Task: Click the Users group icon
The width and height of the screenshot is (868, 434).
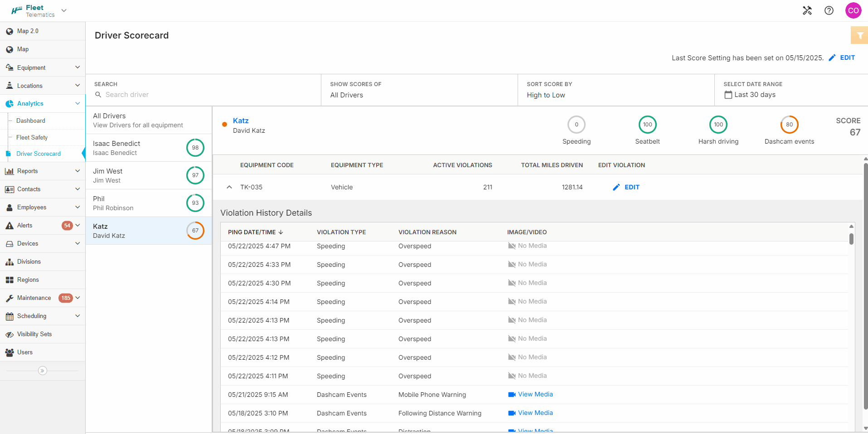Action: click(10, 352)
